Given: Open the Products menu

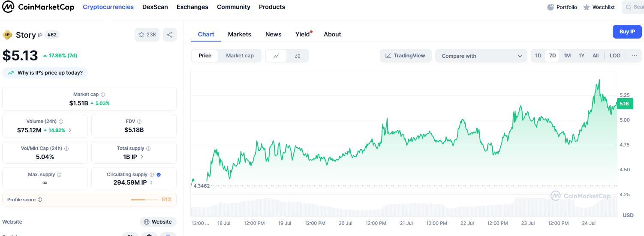Looking at the screenshot, I should [x=272, y=7].
